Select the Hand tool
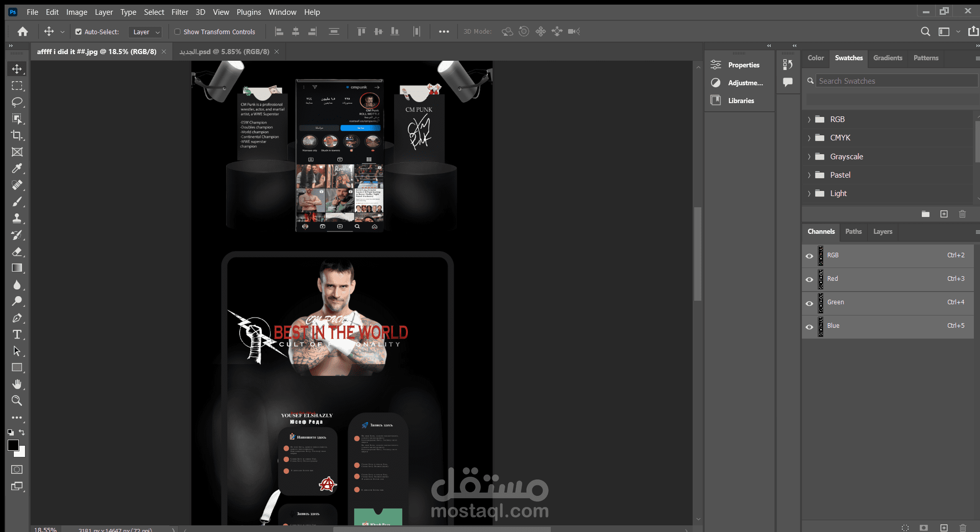Viewport: 980px width, 532px height. click(17, 384)
